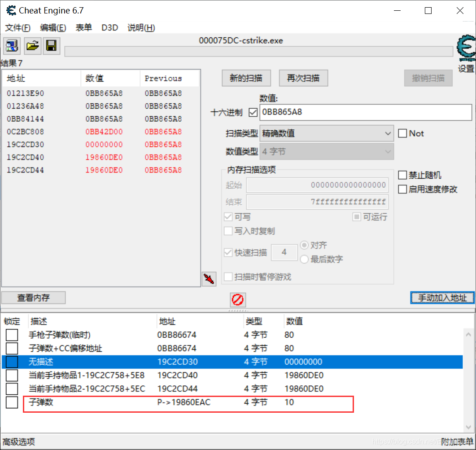Viewport: 476px width, 450px height.
Task: Click value 0BB42D00 in results
Action: (104, 132)
